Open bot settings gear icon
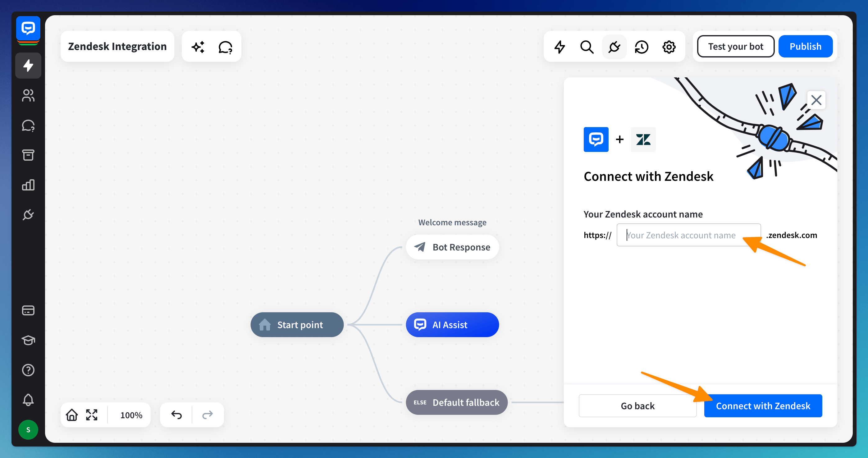Image resolution: width=868 pixels, height=458 pixels. [x=669, y=47]
